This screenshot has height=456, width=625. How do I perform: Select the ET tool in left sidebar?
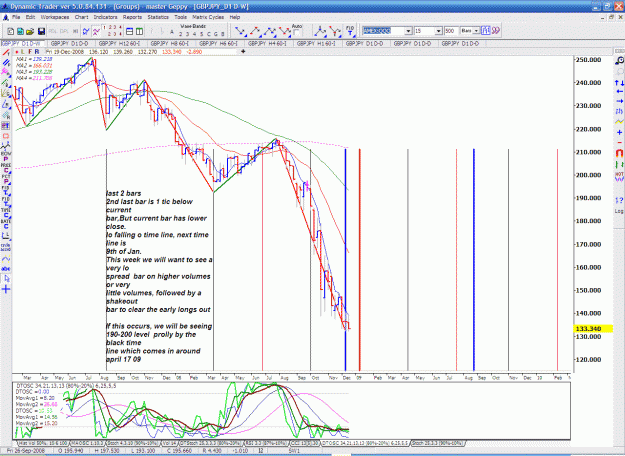click(6, 126)
